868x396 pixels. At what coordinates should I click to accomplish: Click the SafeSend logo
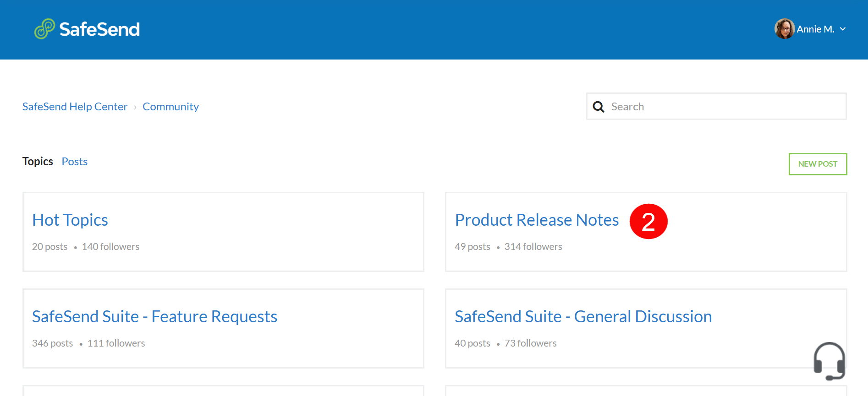(x=87, y=29)
